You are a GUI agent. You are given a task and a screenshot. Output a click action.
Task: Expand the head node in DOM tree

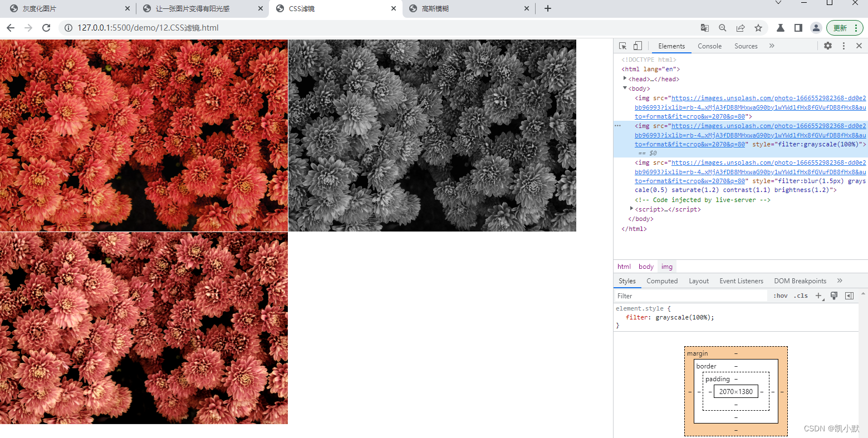click(x=625, y=78)
